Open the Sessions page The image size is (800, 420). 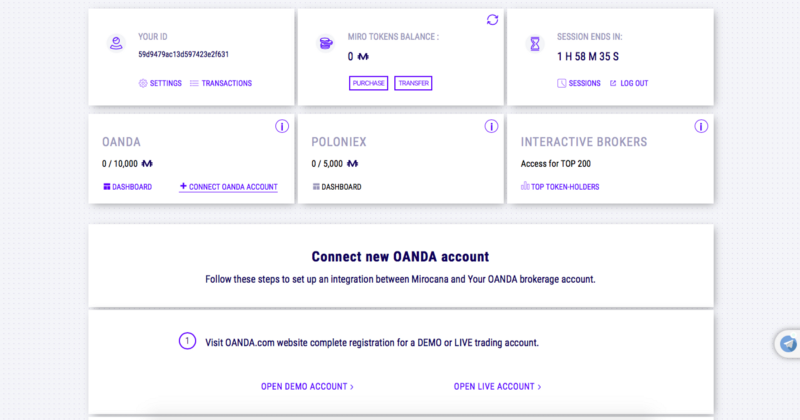[579, 83]
